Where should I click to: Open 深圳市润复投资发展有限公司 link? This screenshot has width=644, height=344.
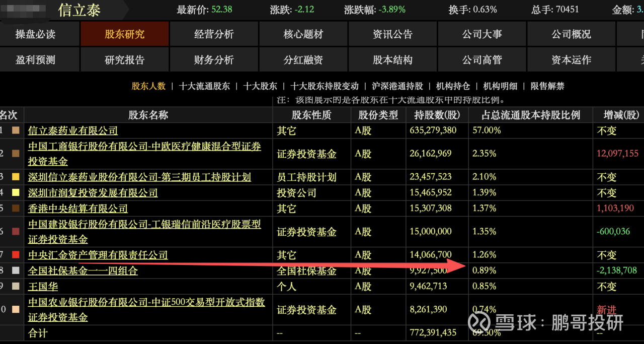tap(93, 192)
